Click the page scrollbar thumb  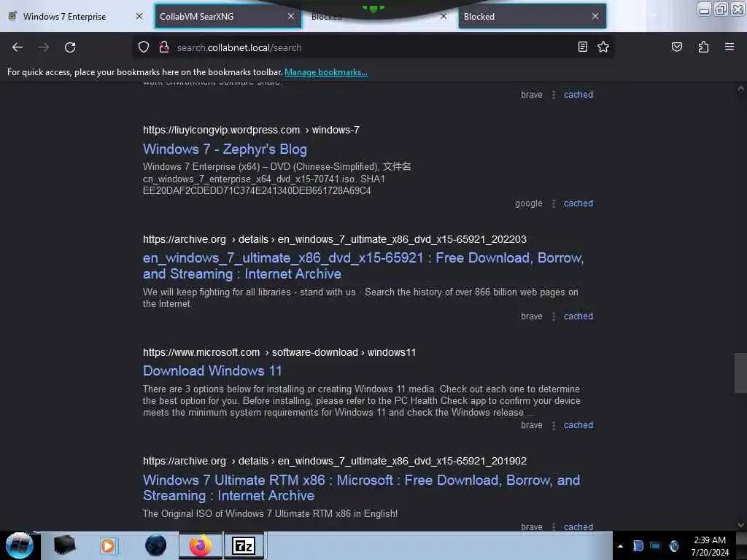[x=740, y=373]
